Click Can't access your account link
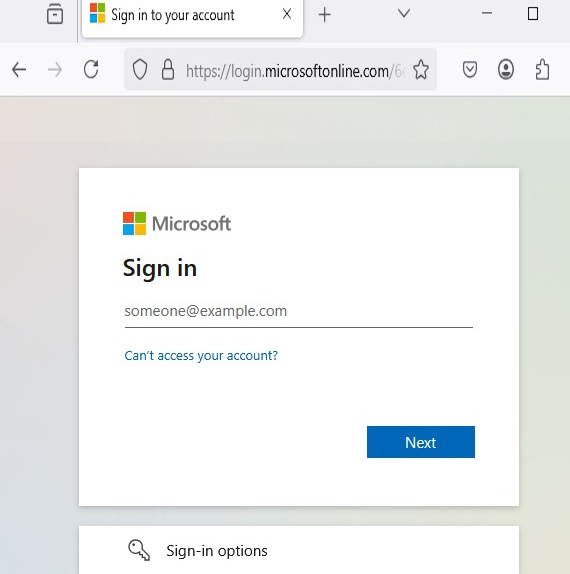The width and height of the screenshot is (570, 574). coord(201,355)
